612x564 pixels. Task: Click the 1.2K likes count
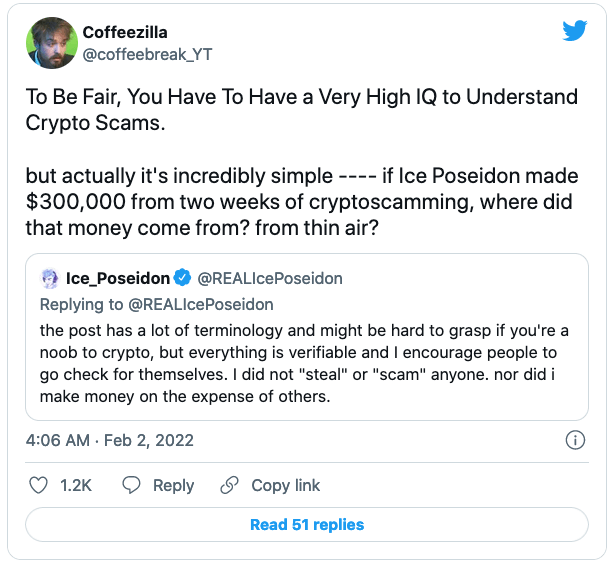point(76,485)
